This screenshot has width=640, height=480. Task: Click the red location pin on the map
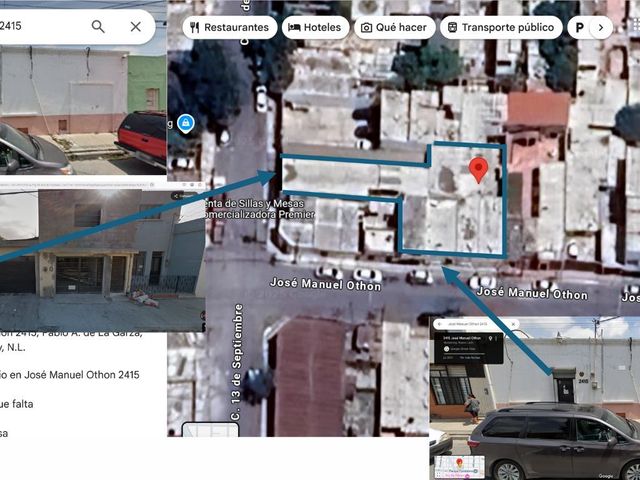coord(478,169)
